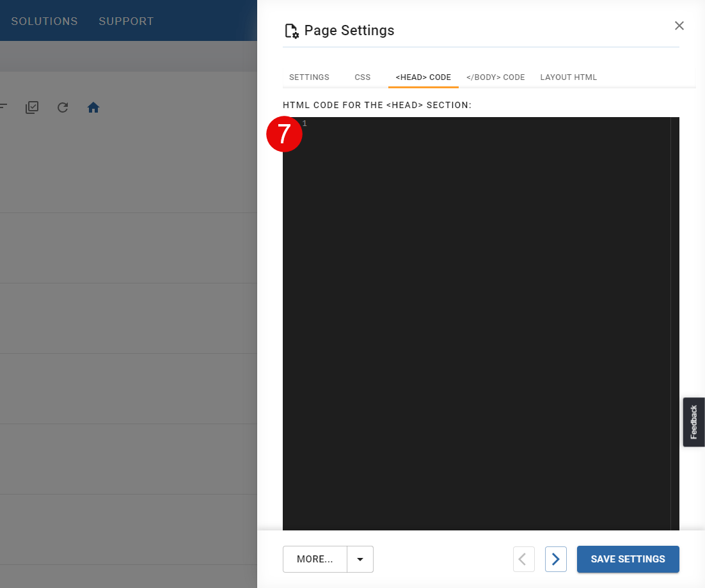Open the SETTINGS tab
The image size is (705, 588).
[309, 77]
